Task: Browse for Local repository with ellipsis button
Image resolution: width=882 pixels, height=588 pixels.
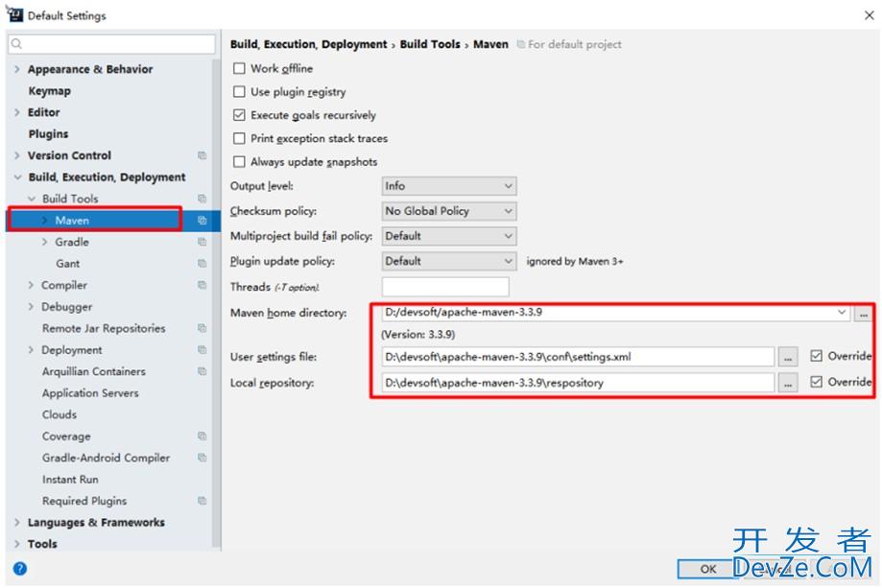Action: (788, 384)
